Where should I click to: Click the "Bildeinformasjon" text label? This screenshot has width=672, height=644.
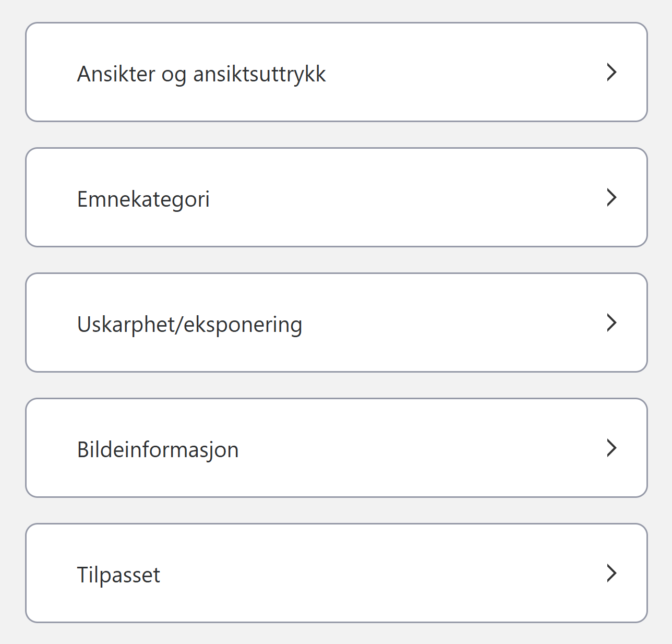coord(158,450)
